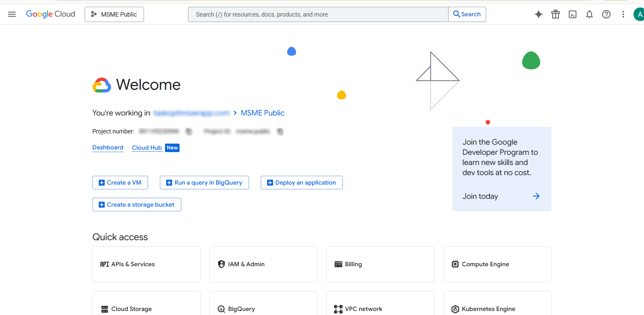Open the Kubernetes Engine card
Image resolution: width=644 pixels, height=315 pixels.
tap(497, 303)
